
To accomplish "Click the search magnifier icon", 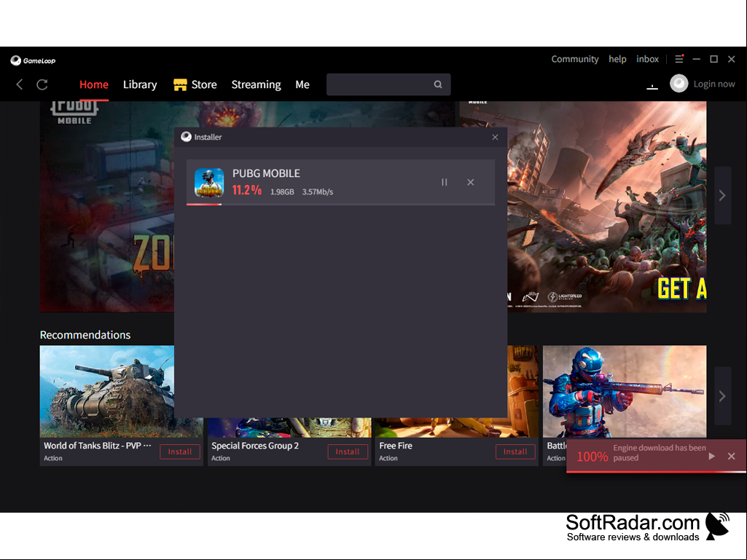I will 438,84.
